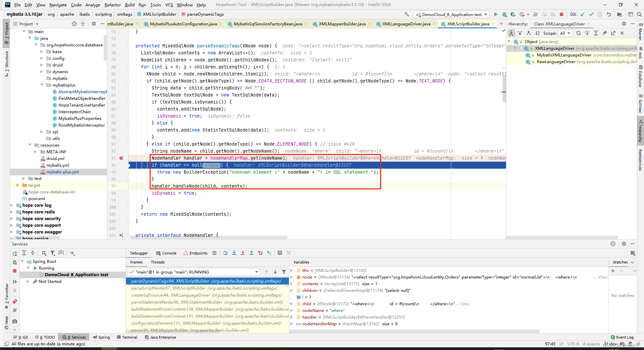Run with Coverage from the top toolbar
The width and height of the screenshot is (644, 350).
[513, 14]
